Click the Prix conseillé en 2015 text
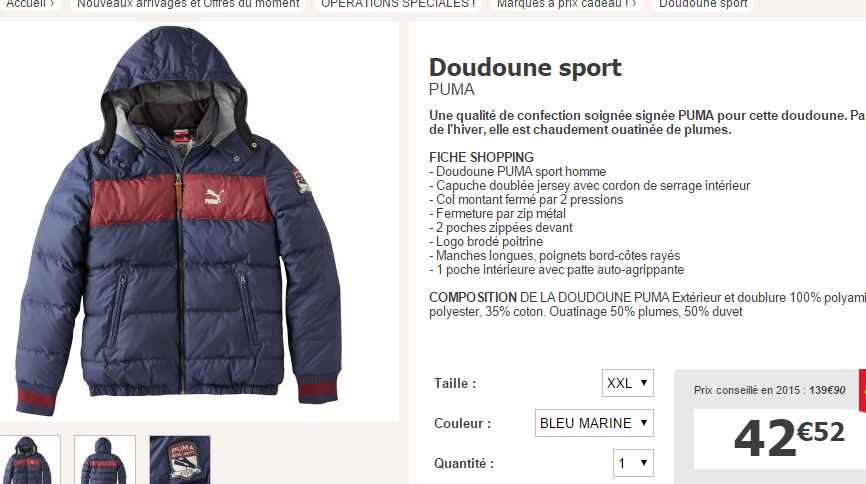Image resolution: width=866 pixels, height=484 pixels. [769, 390]
